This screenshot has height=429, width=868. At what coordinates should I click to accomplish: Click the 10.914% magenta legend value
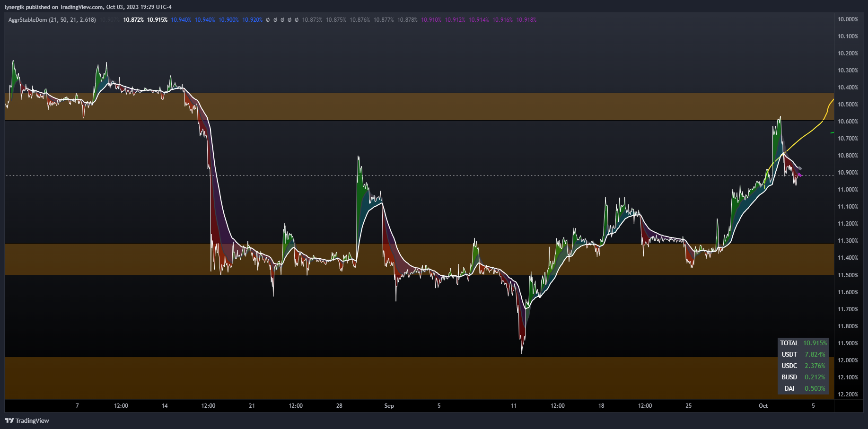479,20
